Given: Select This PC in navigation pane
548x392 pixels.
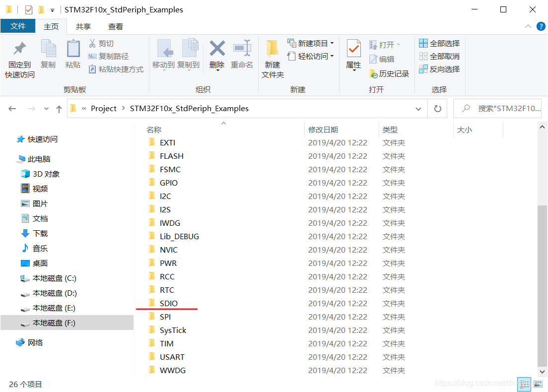Looking at the screenshot, I should pos(33,159).
